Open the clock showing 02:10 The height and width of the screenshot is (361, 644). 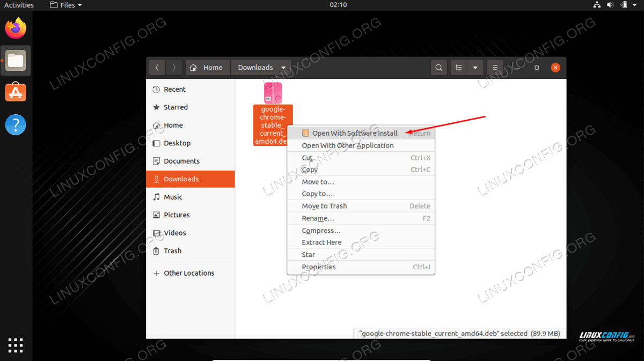(x=338, y=5)
